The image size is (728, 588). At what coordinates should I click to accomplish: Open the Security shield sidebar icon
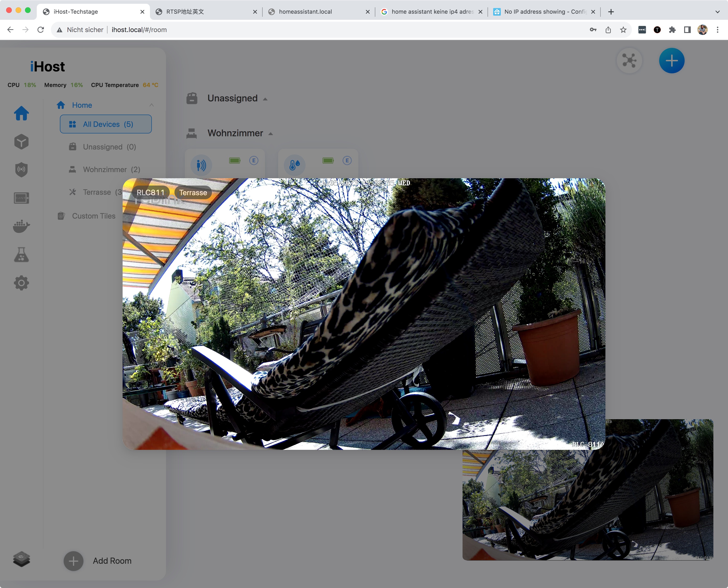(x=21, y=170)
